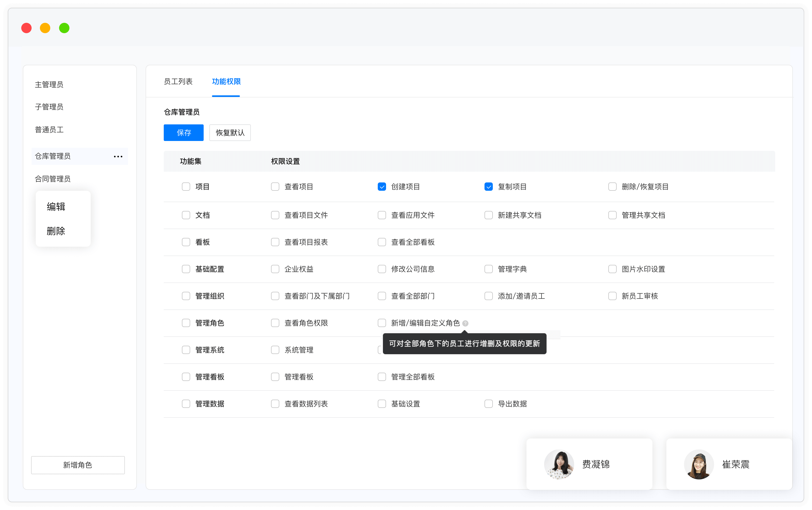Click 费凝锦's avatar photo
This screenshot has height=510, width=812.
[559, 464]
